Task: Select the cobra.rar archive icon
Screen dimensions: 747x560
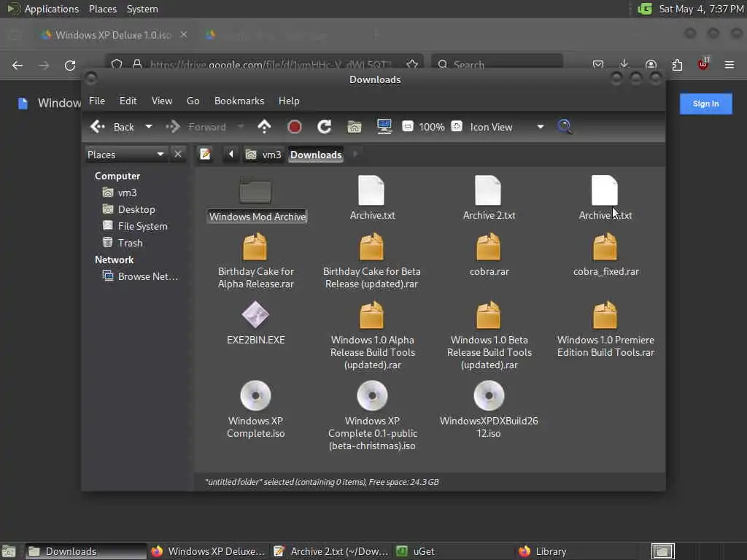Action: click(488, 246)
